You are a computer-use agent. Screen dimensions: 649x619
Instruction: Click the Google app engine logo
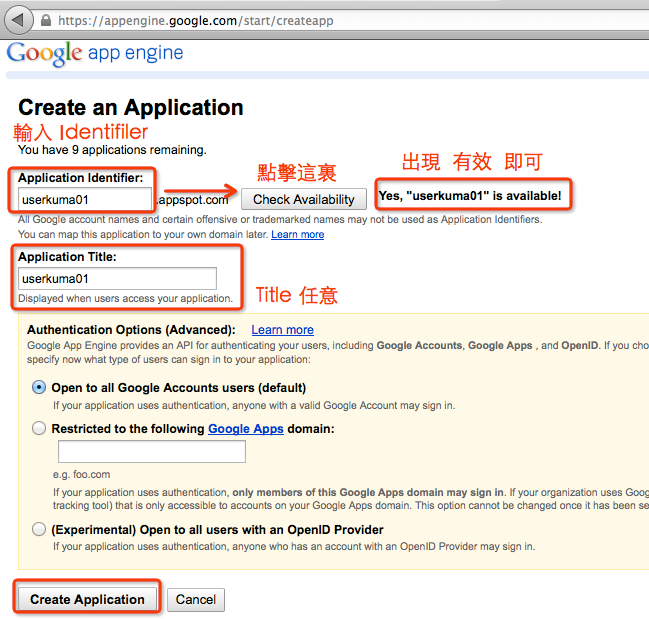point(95,53)
